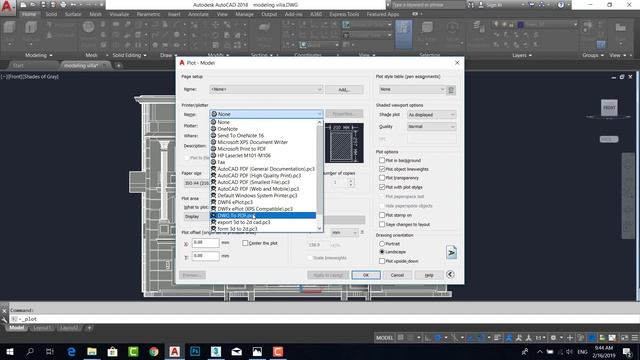Open workspace switching gear in status bar
This screenshot has height=360, width=640.
pos(553,338)
